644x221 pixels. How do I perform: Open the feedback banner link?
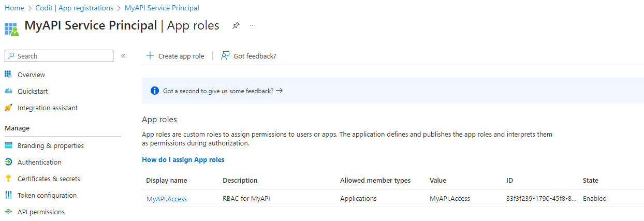pyautogui.click(x=223, y=91)
